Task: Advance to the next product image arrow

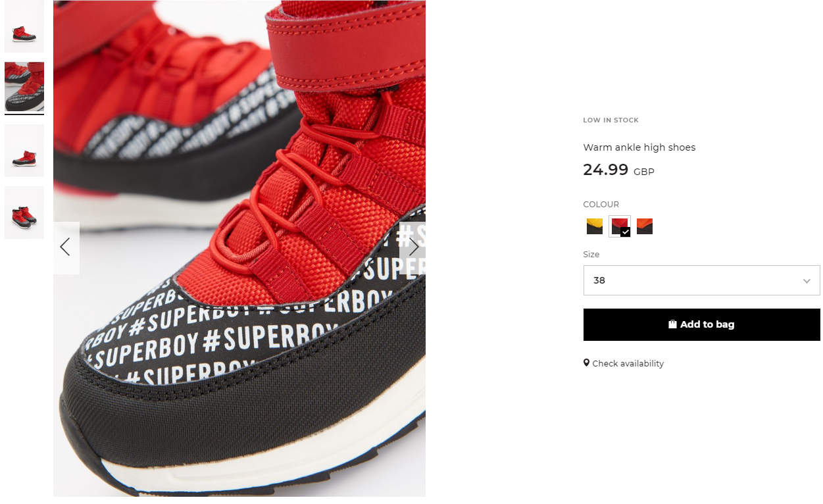Action: tap(413, 247)
